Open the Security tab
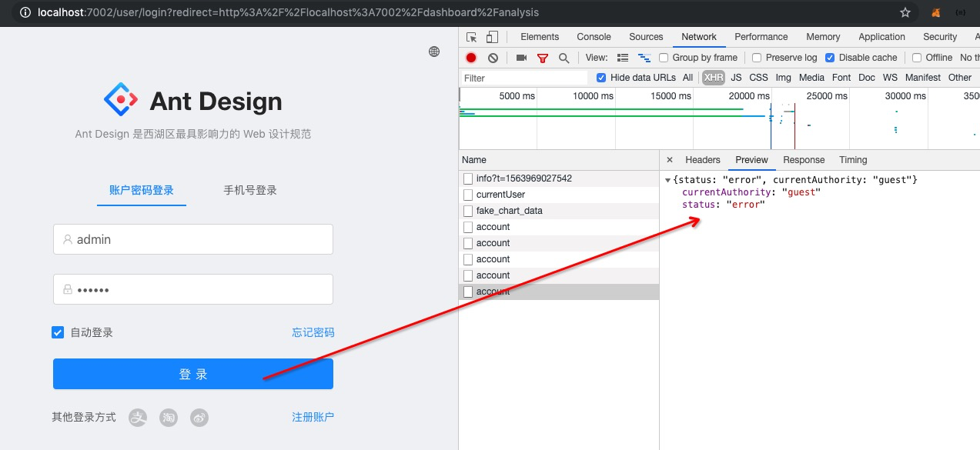The height and width of the screenshot is (450, 980). [940, 37]
